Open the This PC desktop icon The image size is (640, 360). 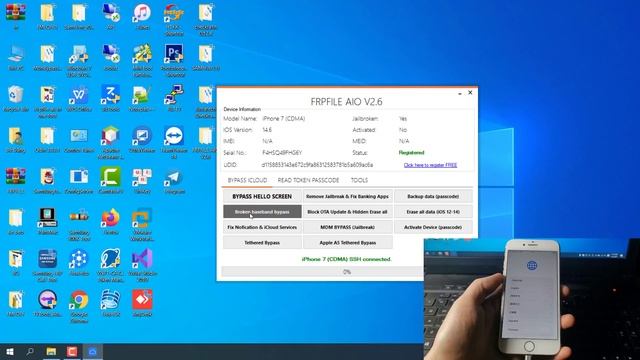[16, 58]
